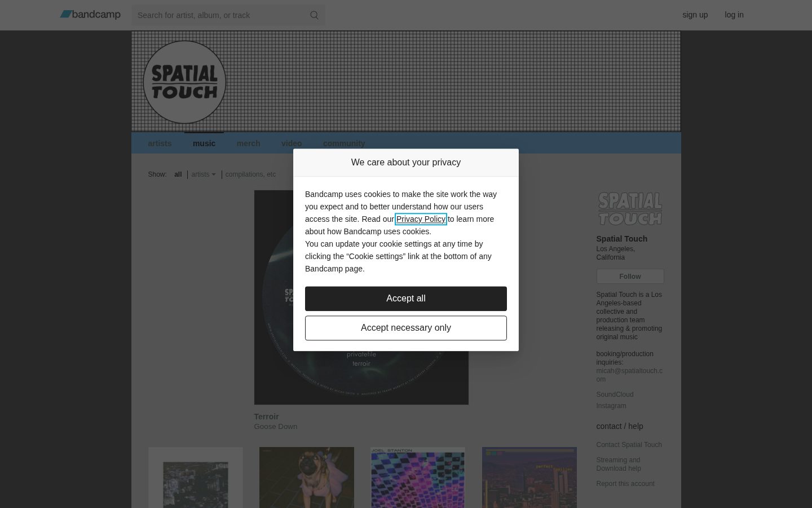The height and width of the screenshot is (508, 812).
Task: Open the Instagram link
Action: pos(611,406)
